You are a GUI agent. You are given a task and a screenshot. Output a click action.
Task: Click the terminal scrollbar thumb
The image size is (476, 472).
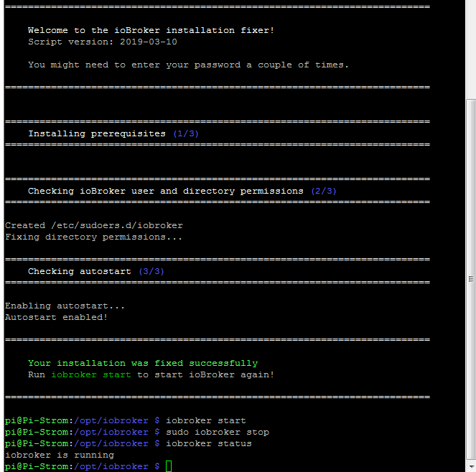point(471,278)
